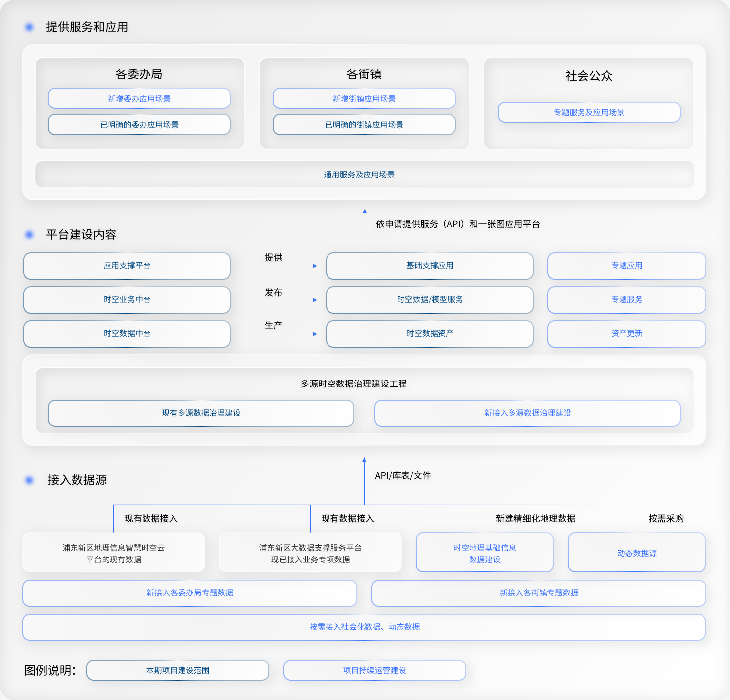Open 专题服务及应用场景 under 社会公众
Screen dimensions: 730x700
tap(589, 112)
